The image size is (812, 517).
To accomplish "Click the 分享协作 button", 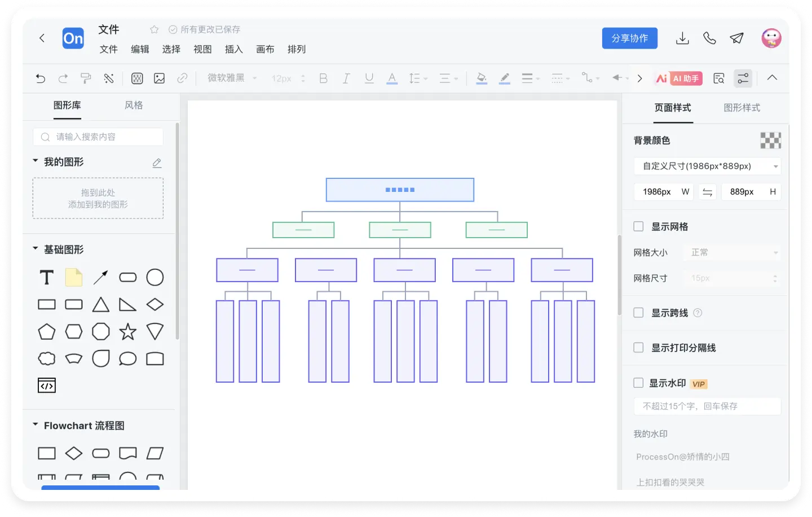I will click(x=629, y=38).
